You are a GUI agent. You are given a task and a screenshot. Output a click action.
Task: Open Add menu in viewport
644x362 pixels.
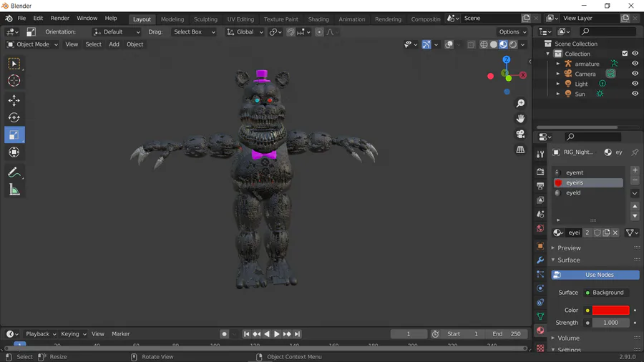(114, 44)
